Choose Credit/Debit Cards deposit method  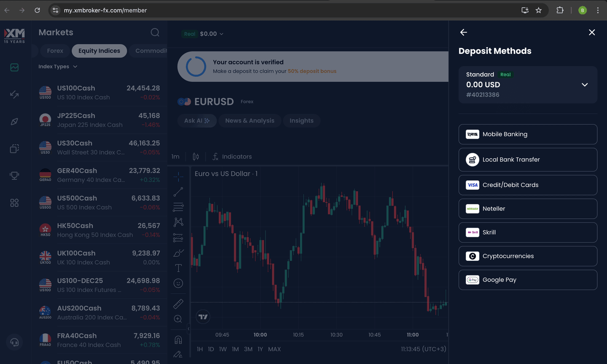click(528, 185)
